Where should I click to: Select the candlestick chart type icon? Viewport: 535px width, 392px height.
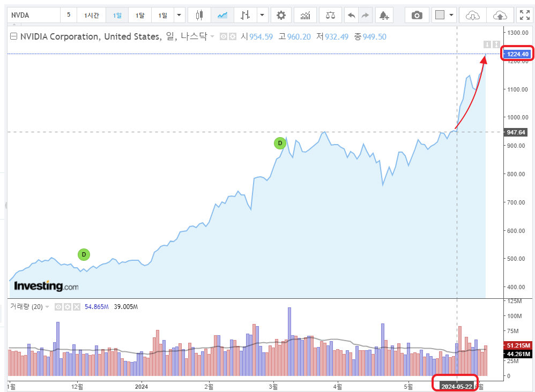[199, 15]
